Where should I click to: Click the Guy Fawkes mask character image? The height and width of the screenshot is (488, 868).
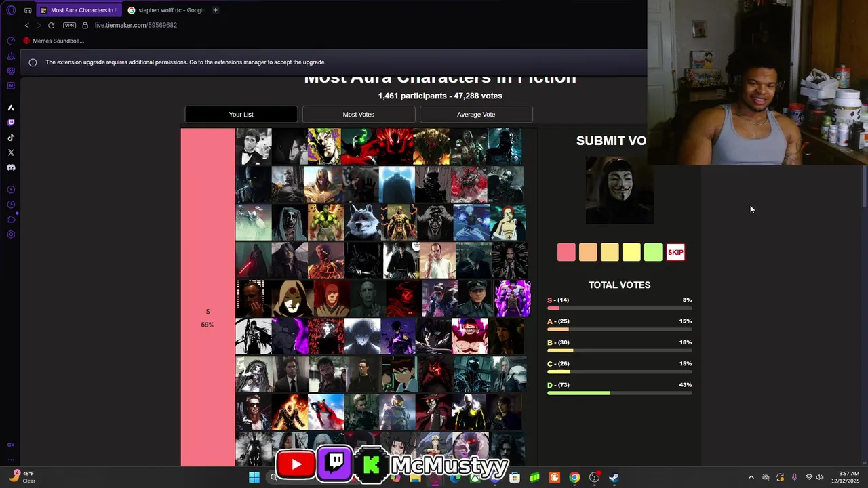click(x=619, y=190)
